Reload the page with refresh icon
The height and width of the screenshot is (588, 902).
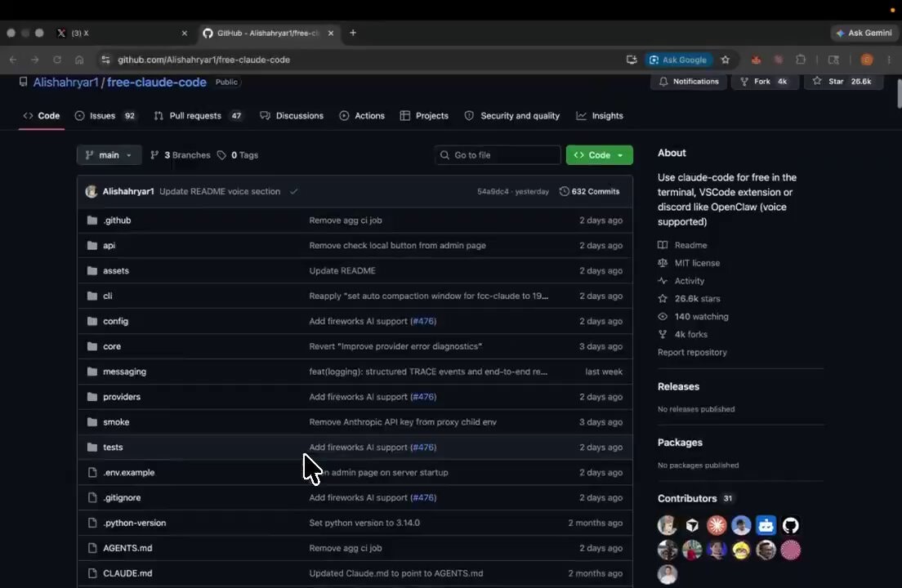point(57,60)
